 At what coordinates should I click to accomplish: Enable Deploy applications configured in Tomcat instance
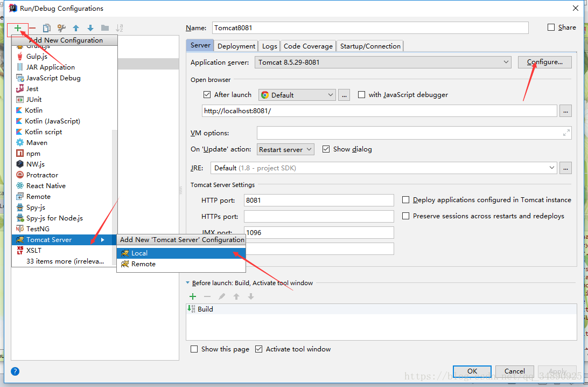(406, 200)
